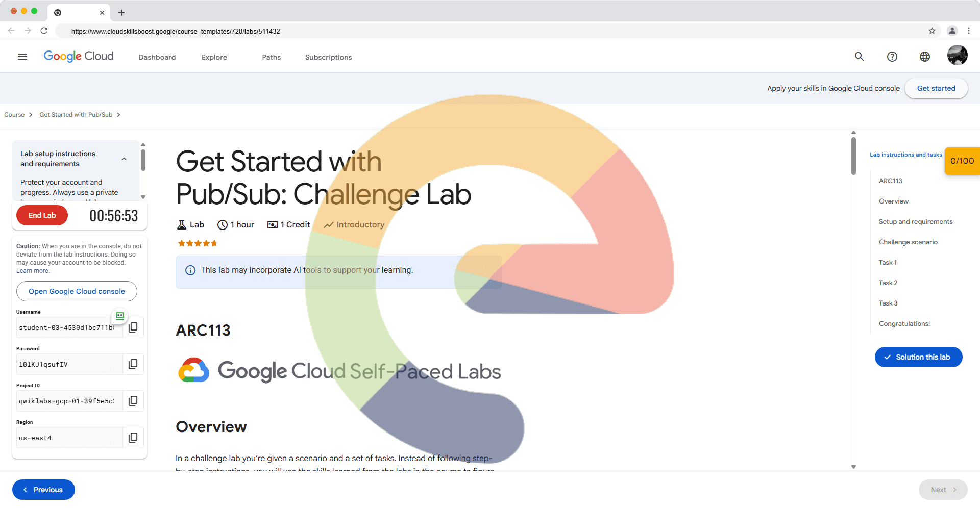This screenshot has width=980, height=508.
Task: Click Open Google Cloud console button
Action: (x=77, y=291)
